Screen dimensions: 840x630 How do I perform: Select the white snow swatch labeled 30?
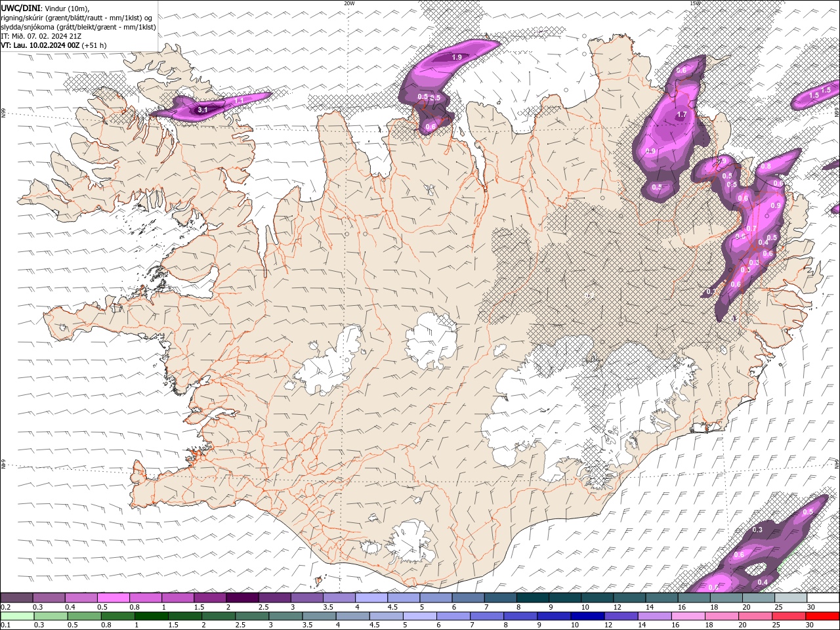pos(823,598)
